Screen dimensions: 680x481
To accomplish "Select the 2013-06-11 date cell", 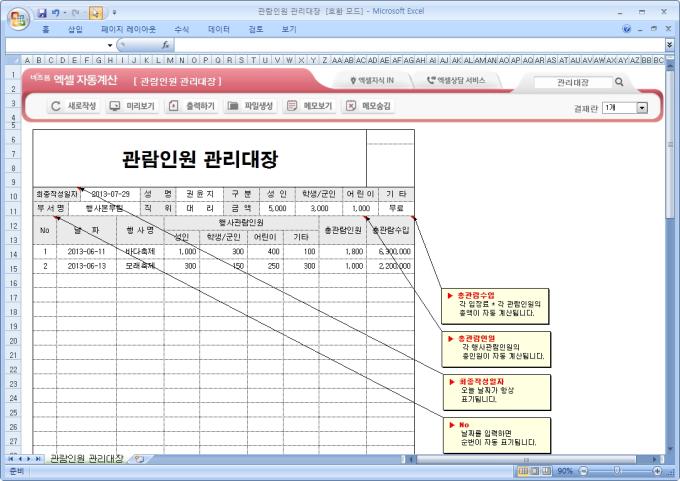I will click(x=86, y=252).
